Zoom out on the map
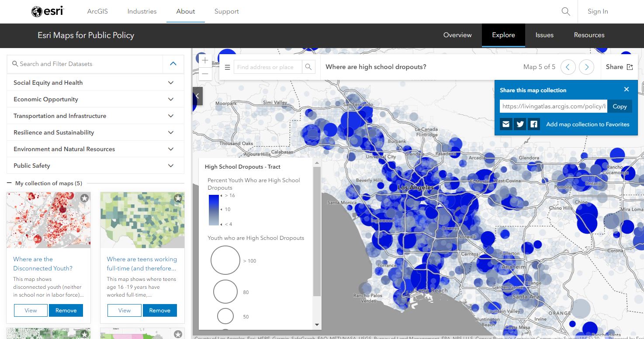Screen dimensions: 644x339 [x=205, y=74]
